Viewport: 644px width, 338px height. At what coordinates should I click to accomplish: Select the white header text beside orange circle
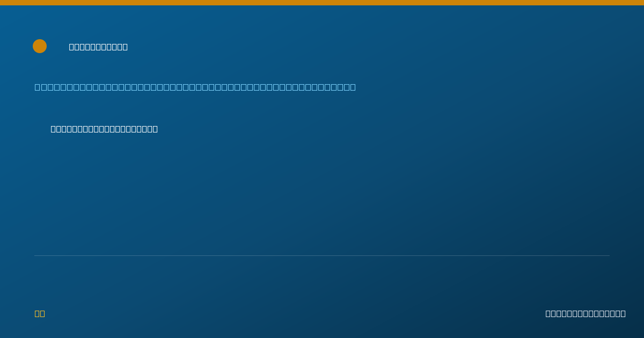(98, 47)
